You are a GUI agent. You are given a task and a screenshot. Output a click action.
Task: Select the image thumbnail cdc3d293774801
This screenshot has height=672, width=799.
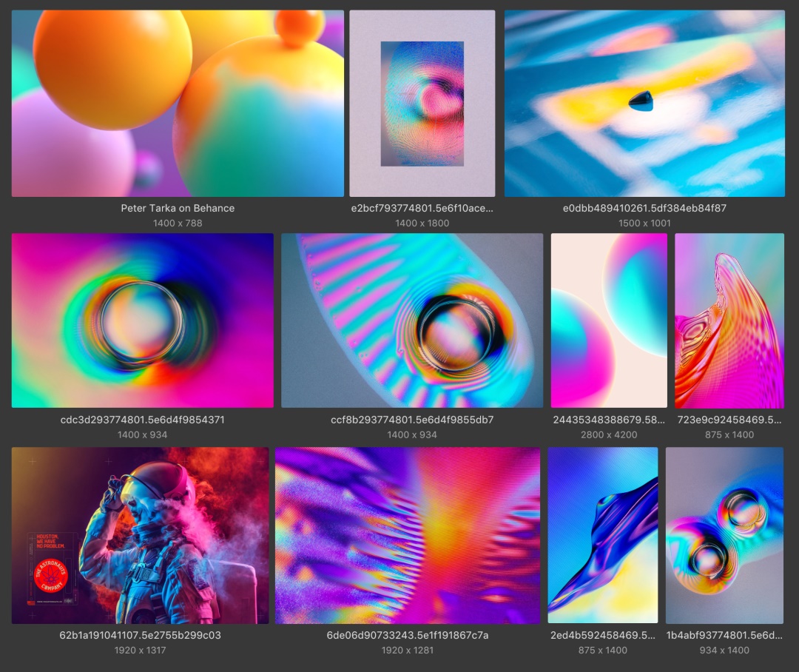[x=143, y=320]
